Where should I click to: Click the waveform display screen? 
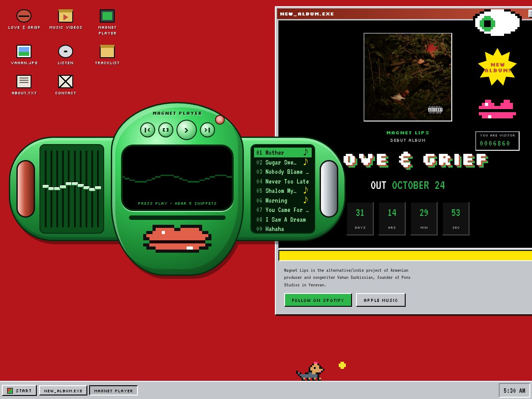click(x=177, y=177)
